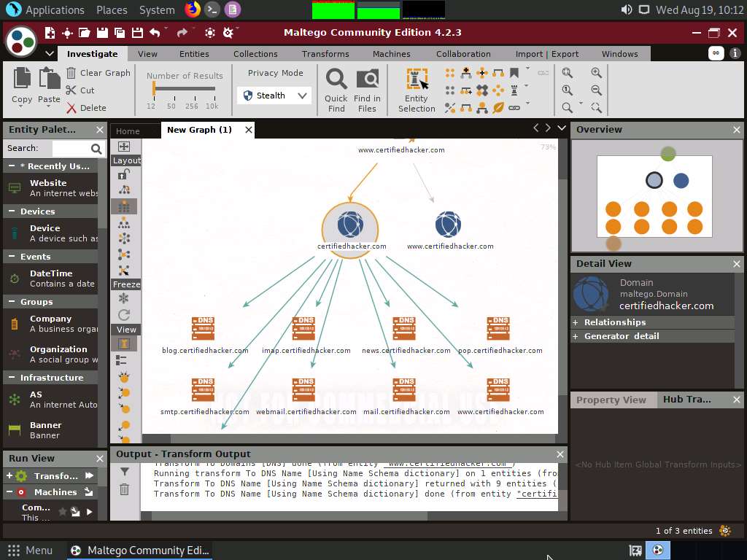Click the Bookmark selection icon

(x=514, y=73)
